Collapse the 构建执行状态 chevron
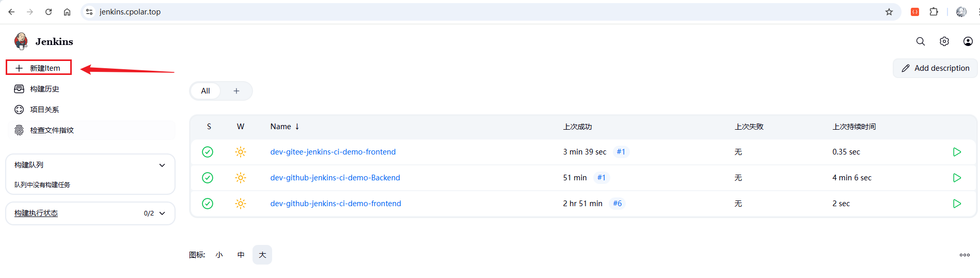 click(162, 213)
